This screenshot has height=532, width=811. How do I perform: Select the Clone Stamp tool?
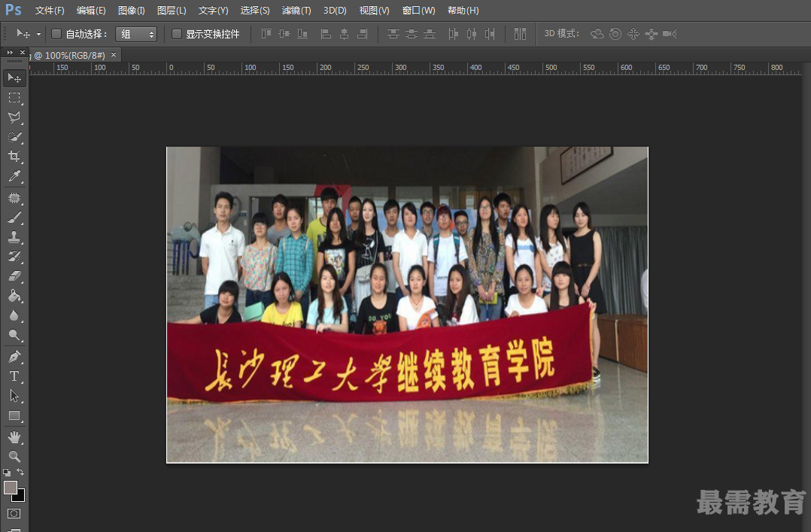tap(14, 237)
